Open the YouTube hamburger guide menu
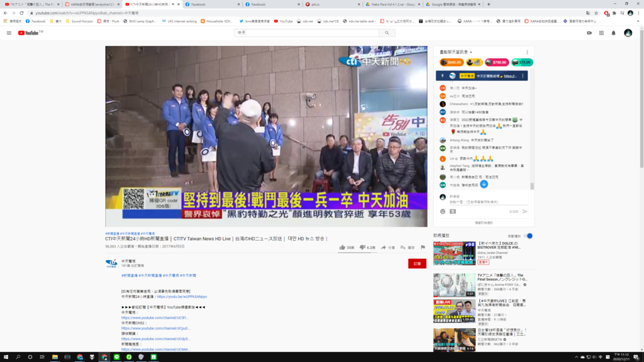The height and width of the screenshot is (362, 644). [9, 33]
